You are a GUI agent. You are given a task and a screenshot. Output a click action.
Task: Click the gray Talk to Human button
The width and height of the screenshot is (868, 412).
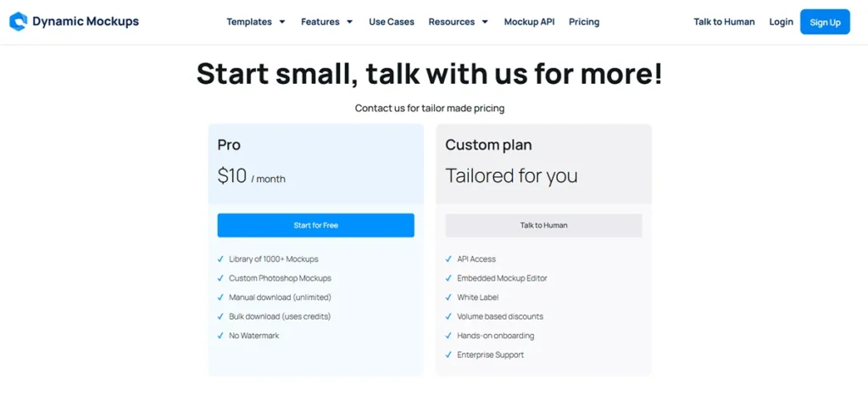pos(543,225)
